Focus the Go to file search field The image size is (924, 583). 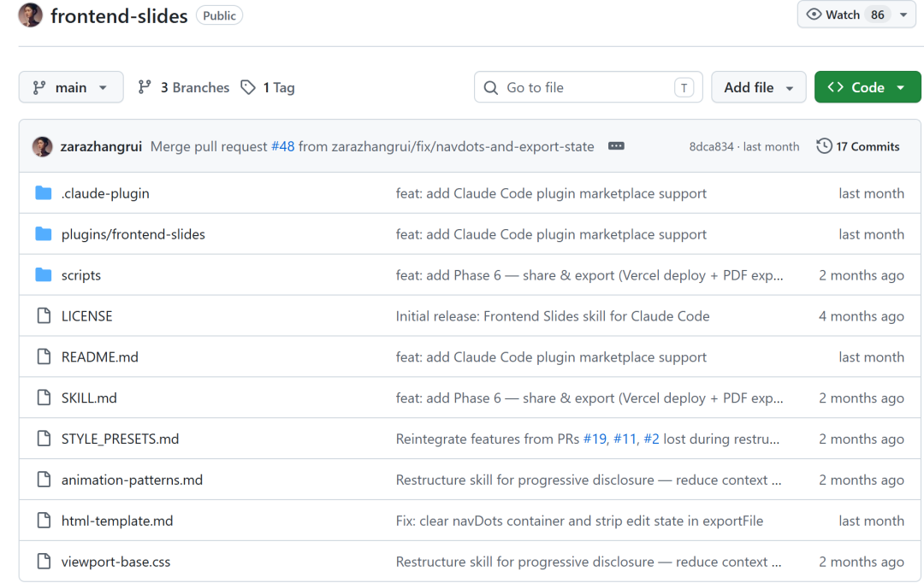click(x=588, y=87)
